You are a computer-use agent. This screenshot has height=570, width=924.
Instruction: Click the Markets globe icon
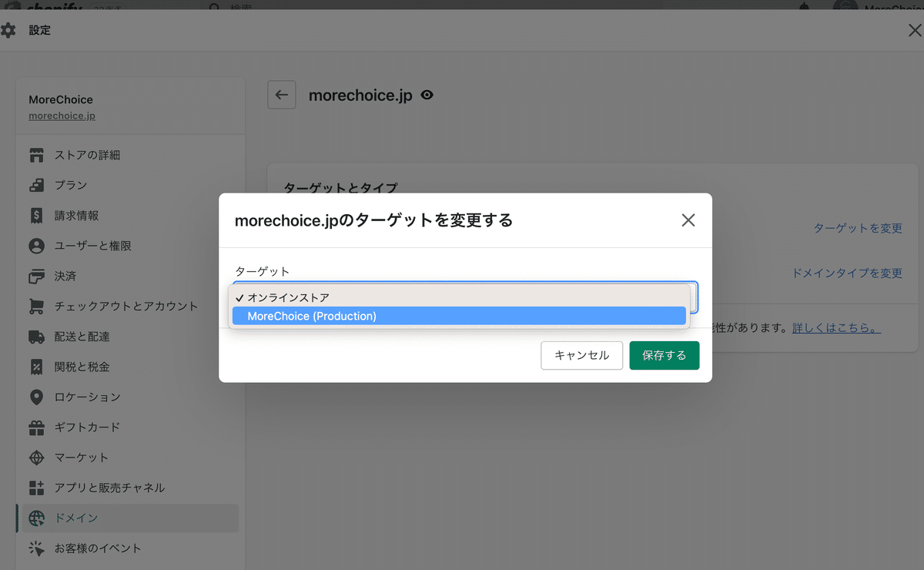point(36,458)
